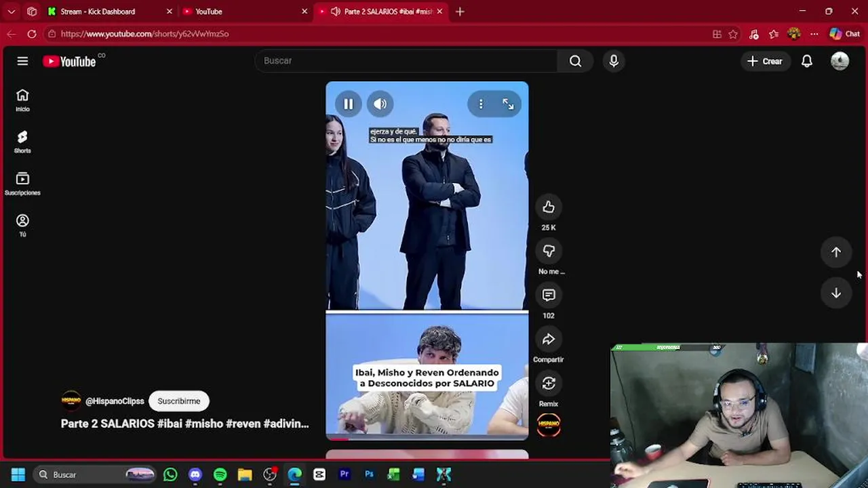Open Photoshop from the taskbar
868x488 pixels.
coord(369,474)
